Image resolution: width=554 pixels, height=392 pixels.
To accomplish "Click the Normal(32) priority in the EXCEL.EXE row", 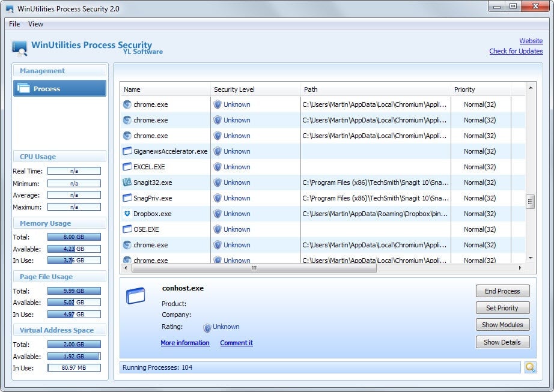I will point(480,167).
